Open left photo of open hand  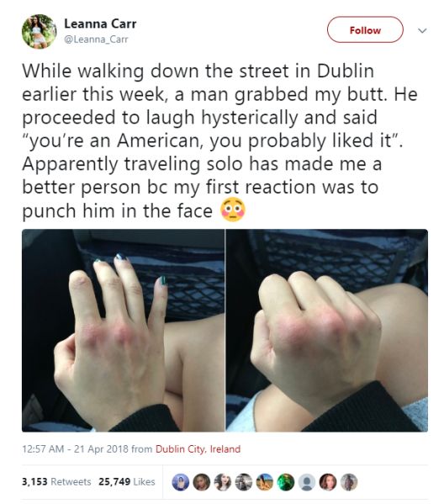[x=123, y=330]
